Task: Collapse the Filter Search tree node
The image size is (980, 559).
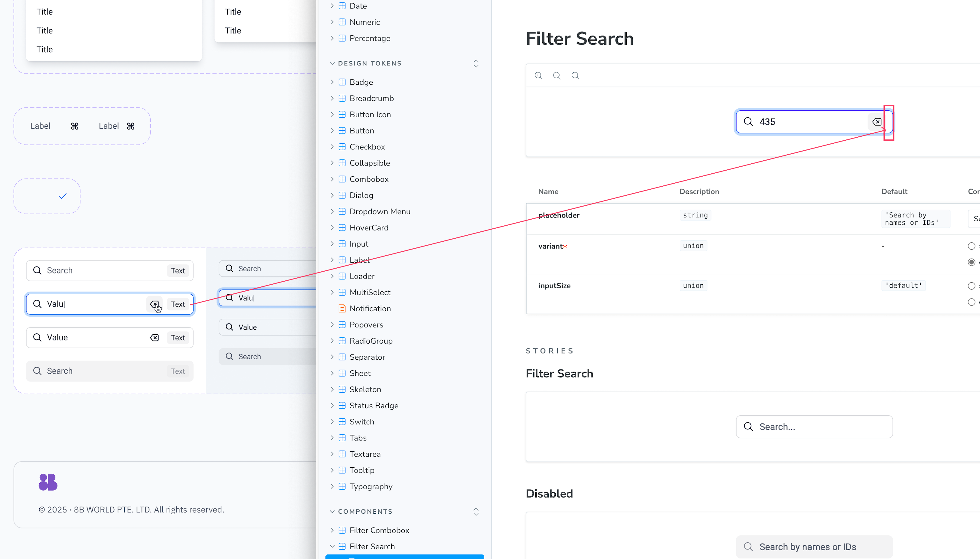Action: [332, 546]
